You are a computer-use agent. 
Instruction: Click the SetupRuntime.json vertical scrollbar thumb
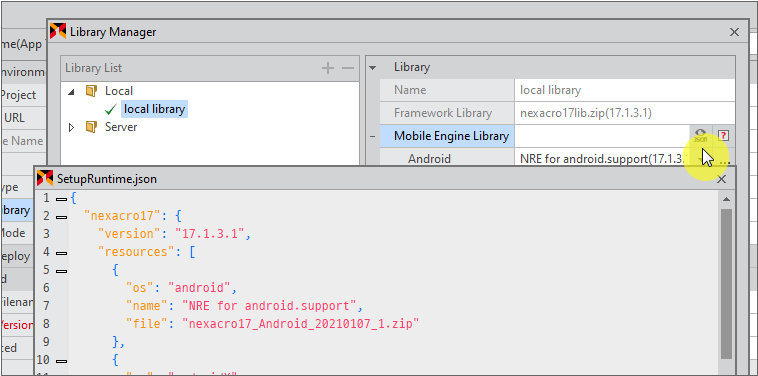[x=726, y=284]
